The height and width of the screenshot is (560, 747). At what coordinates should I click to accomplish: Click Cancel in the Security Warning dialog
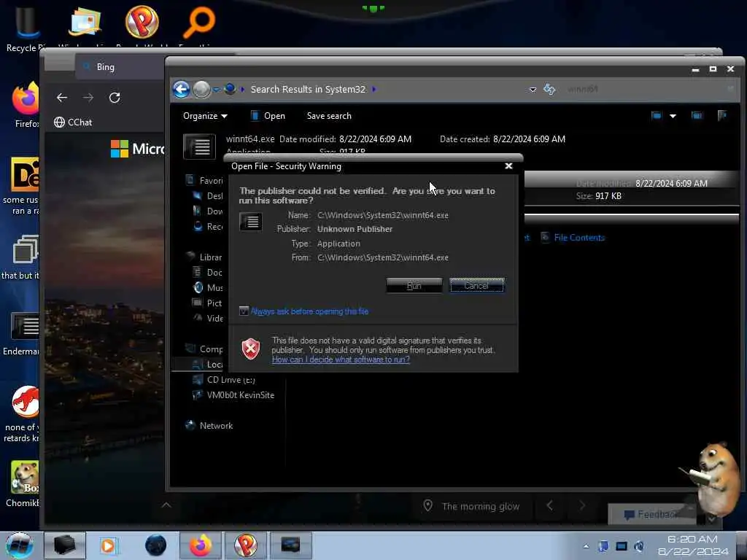[x=476, y=285]
